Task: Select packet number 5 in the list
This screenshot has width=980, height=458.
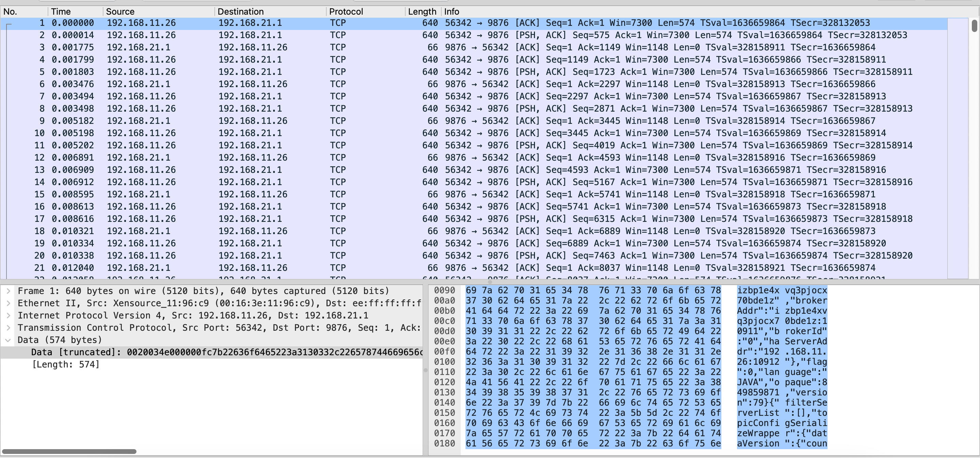Action: 228,71
